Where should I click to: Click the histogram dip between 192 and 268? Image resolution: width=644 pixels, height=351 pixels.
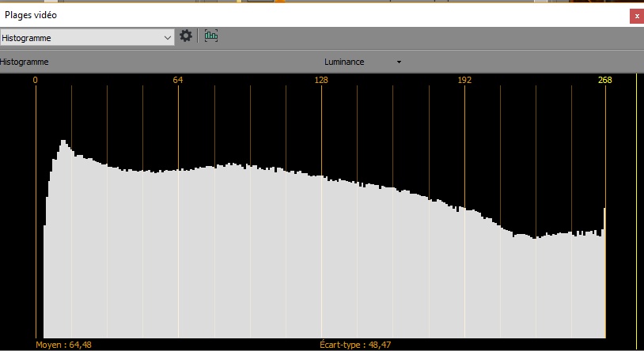pyautogui.click(x=534, y=237)
